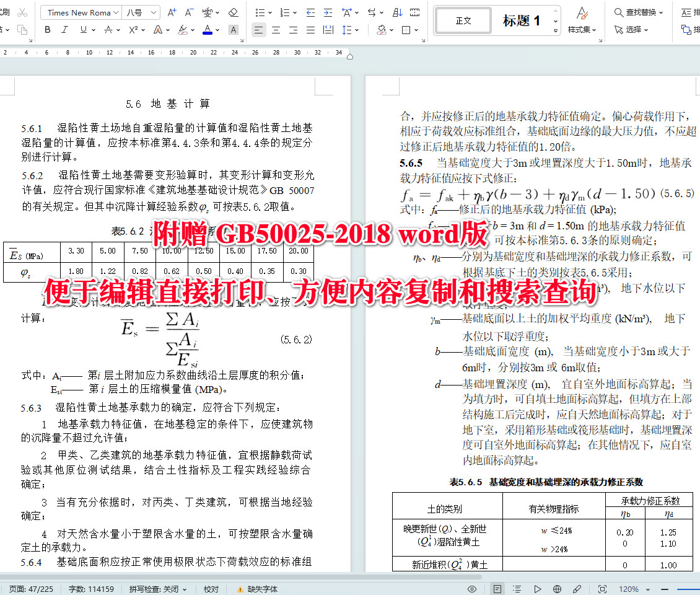Screen dimensions: 700x595
Task: Apply italic formatting
Action: coord(64,30)
